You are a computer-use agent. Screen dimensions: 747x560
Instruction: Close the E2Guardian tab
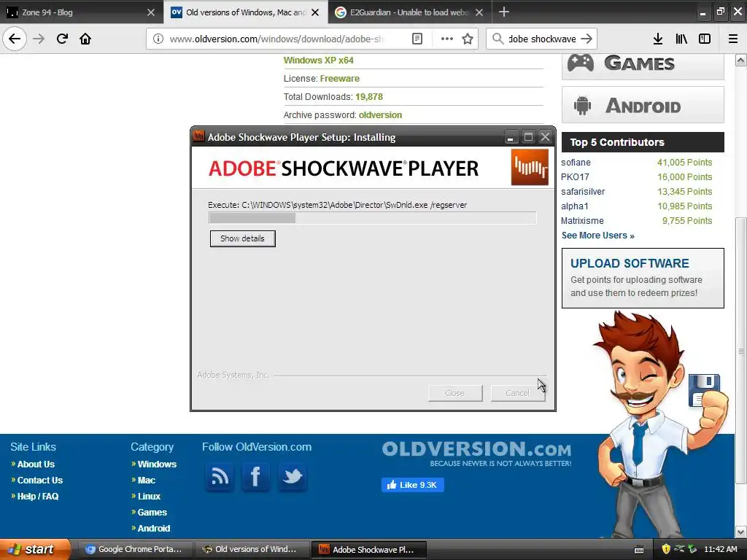point(479,12)
